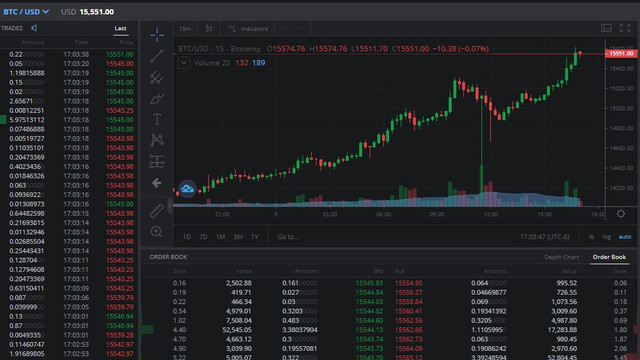
Task: Click trade price 15540.94 at 0.13 amount
Action: pos(120,316)
